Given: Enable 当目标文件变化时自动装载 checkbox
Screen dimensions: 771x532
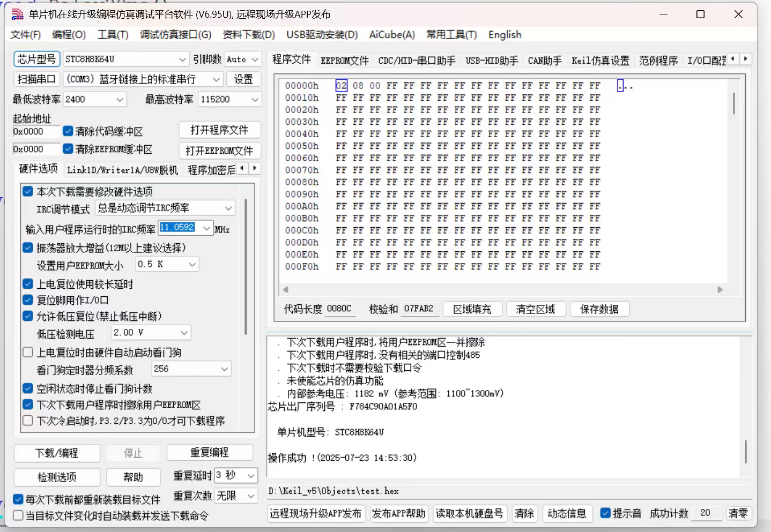Looking at the screenshot, I should 18,515.
